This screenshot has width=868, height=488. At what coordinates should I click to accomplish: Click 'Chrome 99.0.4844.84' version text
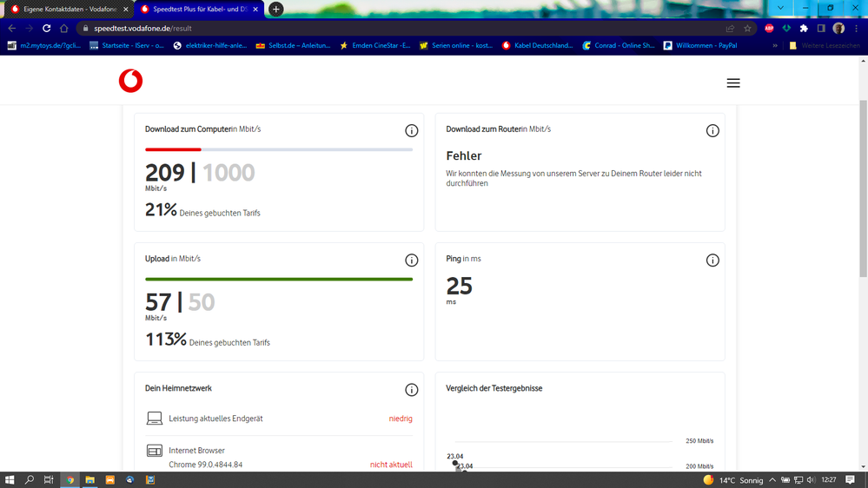[205, 465]
